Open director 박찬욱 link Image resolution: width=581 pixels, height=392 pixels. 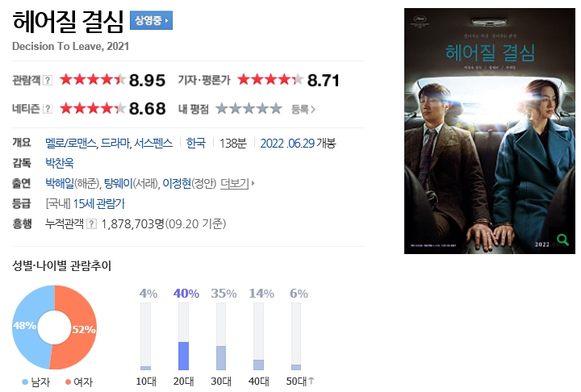coord(59,163)
